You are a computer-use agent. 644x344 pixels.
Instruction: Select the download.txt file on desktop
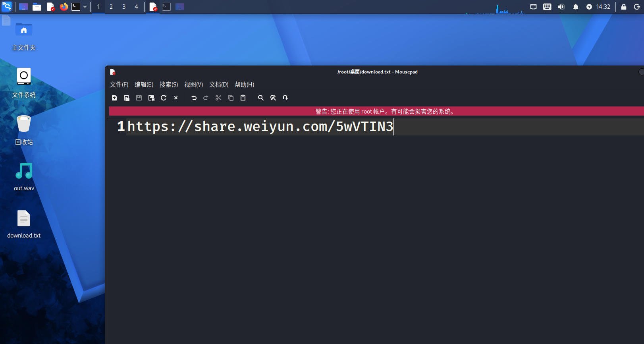coord(24,224)
